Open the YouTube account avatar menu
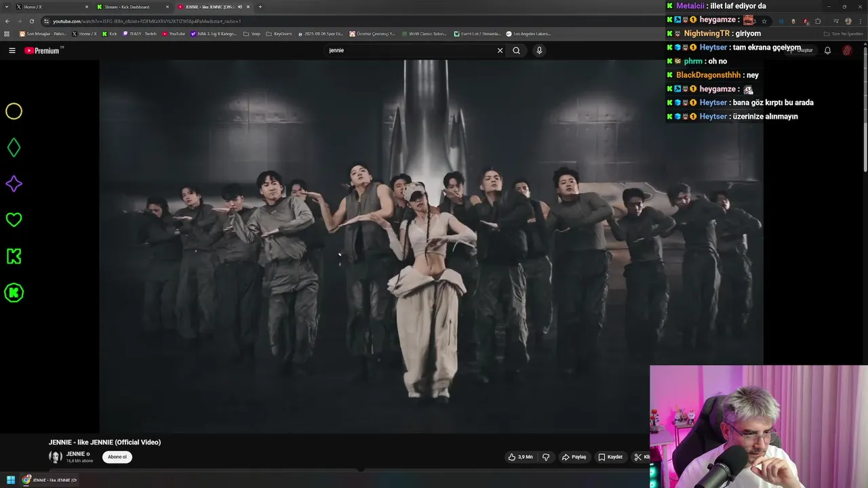 click(847, 50)
